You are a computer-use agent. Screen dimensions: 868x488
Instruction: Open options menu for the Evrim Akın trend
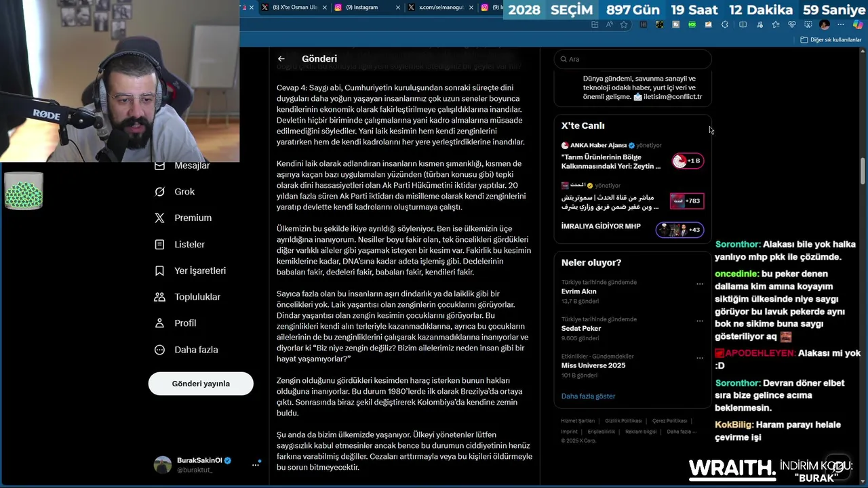tap(700, 284)
